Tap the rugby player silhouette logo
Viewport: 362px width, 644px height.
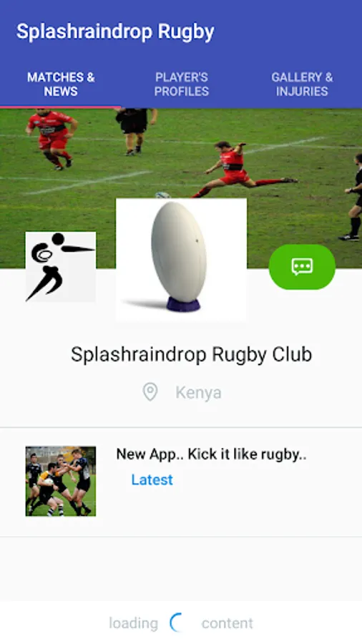(x=61, y=267)
